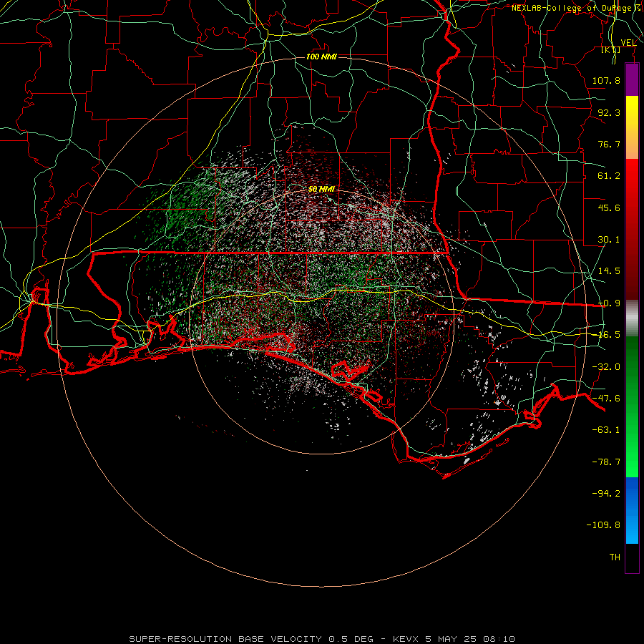Click the yellow-orange segment of the color bar
The width and height of the screenshot is (644, 644).
632,127
